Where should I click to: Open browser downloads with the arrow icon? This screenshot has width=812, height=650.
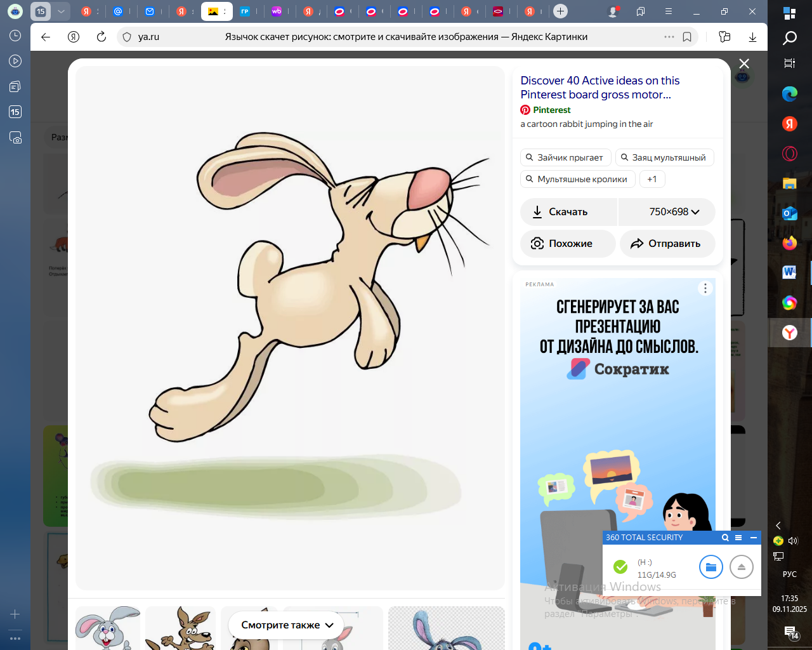(752, 37)
